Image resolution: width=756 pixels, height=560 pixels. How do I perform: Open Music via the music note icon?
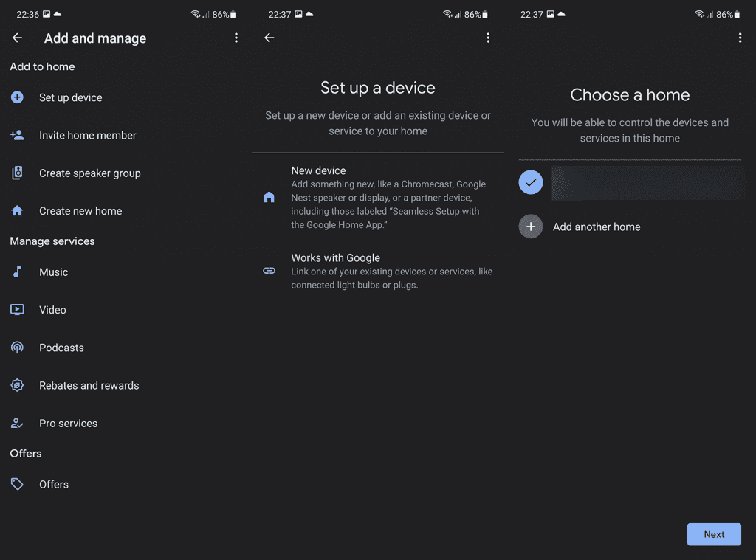[17, 272]
